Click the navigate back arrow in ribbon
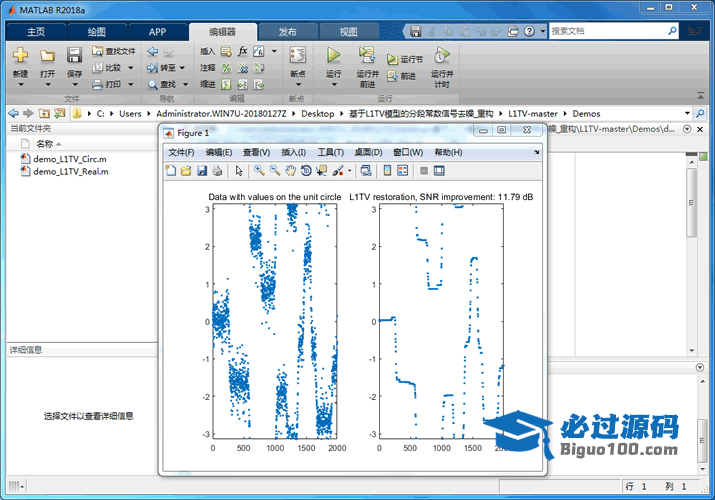 [x=153, y=52]
